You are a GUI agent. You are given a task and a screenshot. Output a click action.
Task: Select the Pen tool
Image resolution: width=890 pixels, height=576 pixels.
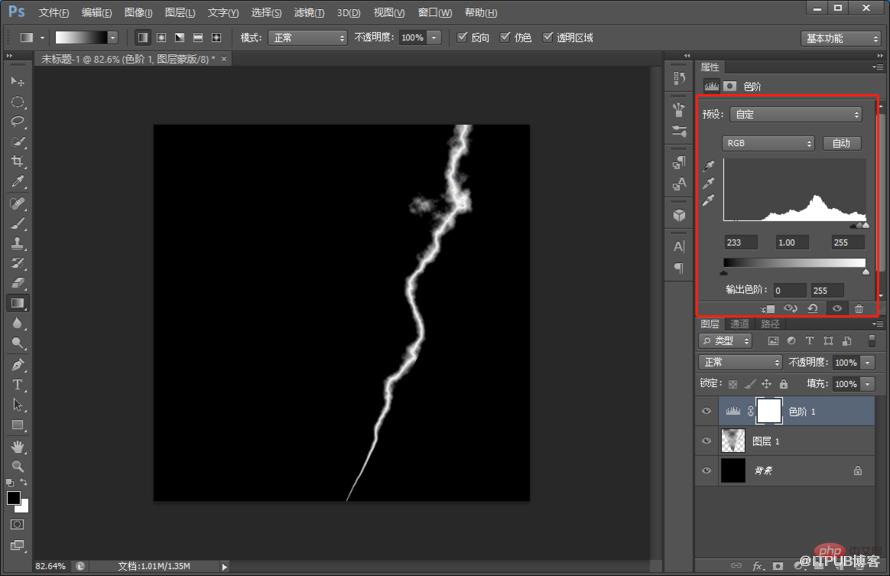[x=18, y=364]
